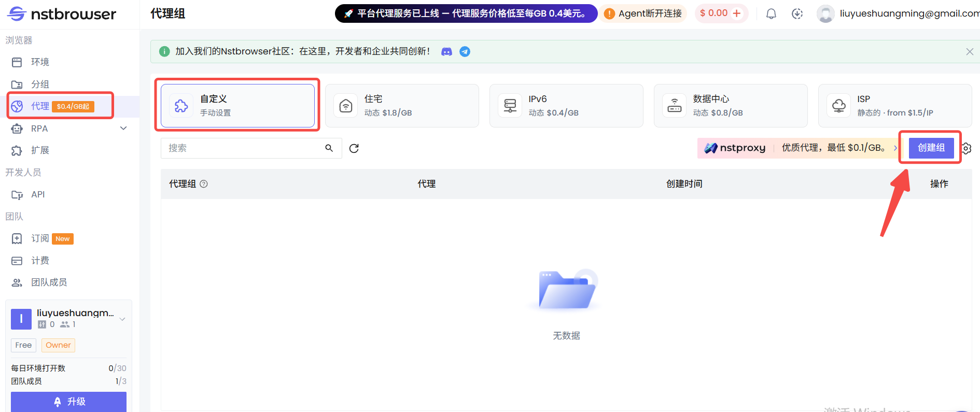Click the download update icon in header
Image resolution: width=980 pixels, height=412 pixels.
(x=797, y=14)
